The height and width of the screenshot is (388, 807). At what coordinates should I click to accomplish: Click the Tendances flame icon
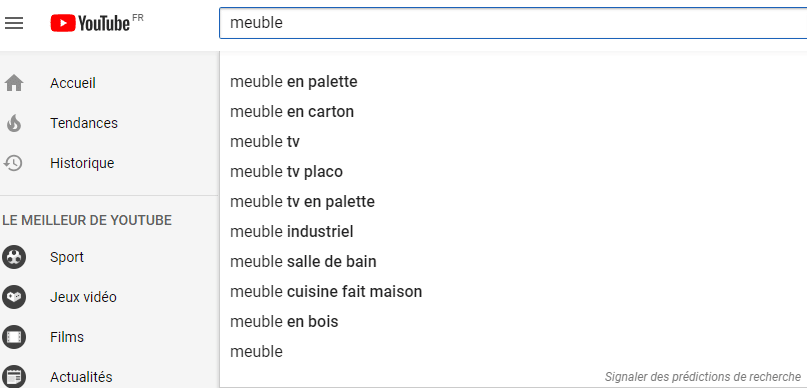[13, 124]
